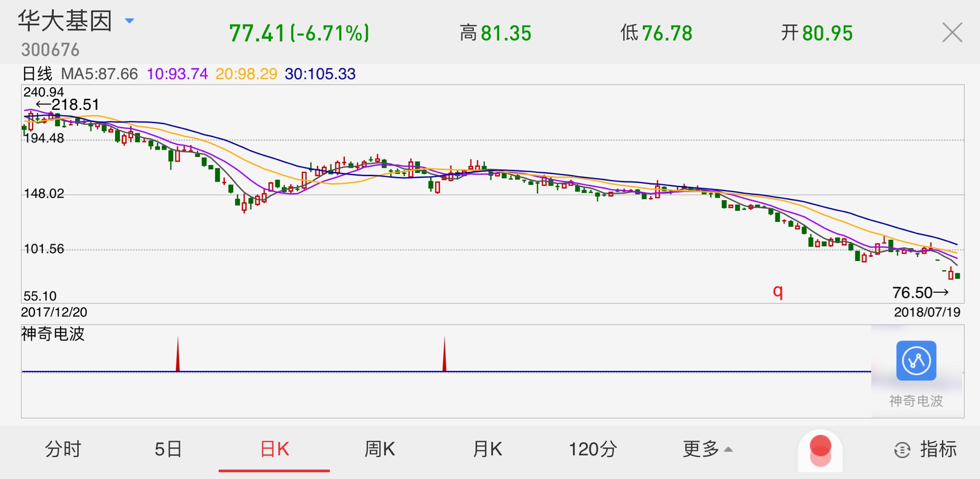This screenshot has height=479, width=980.
Task: Switch to the 分时 tab
Action: click(x=63, y=449)
